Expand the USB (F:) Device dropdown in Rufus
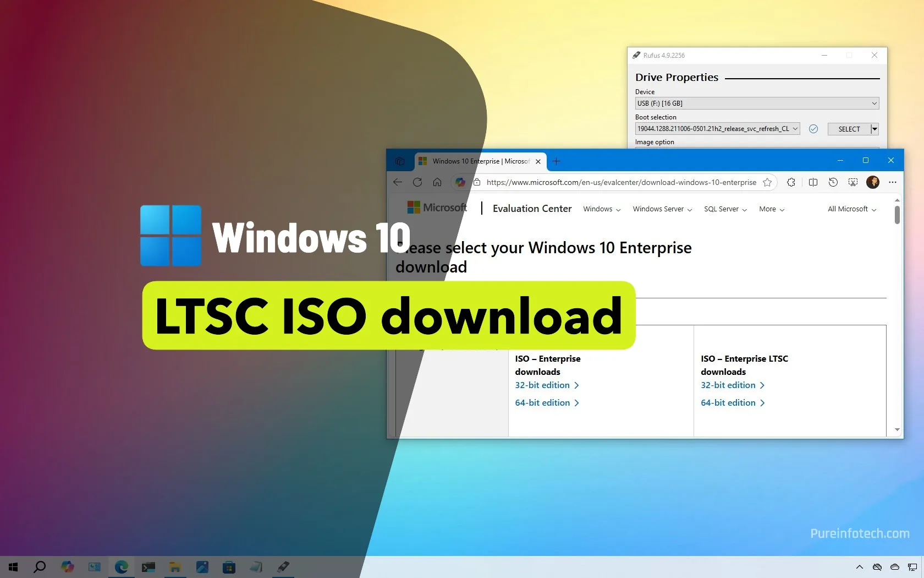 click(874, 103)
